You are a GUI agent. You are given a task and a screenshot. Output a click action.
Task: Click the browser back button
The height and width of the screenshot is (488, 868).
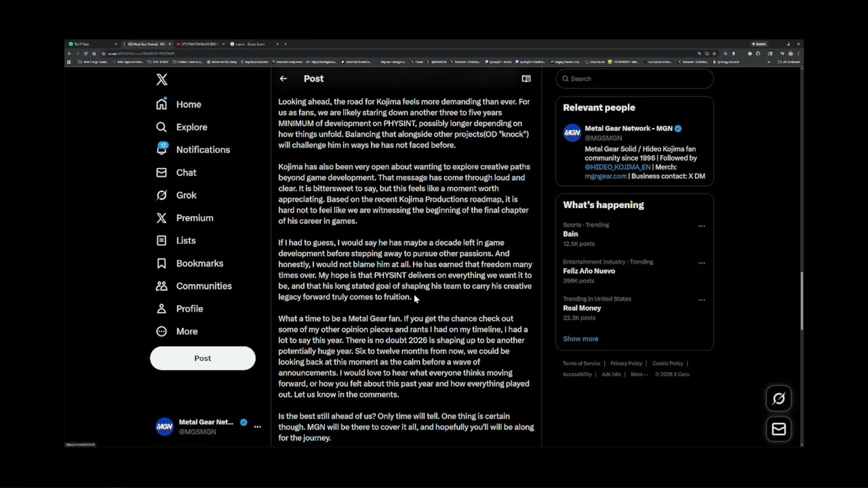(69, 54)
